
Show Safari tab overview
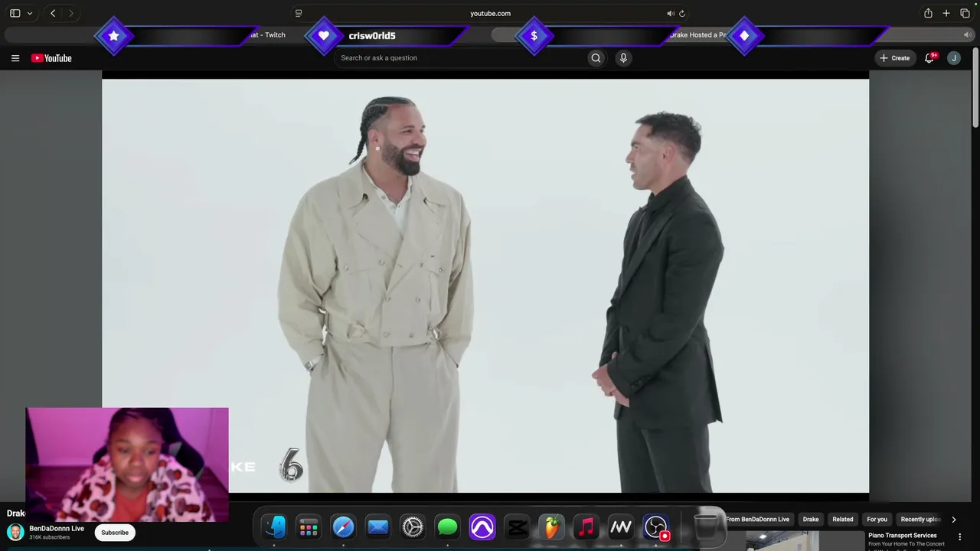pos(965,13)
